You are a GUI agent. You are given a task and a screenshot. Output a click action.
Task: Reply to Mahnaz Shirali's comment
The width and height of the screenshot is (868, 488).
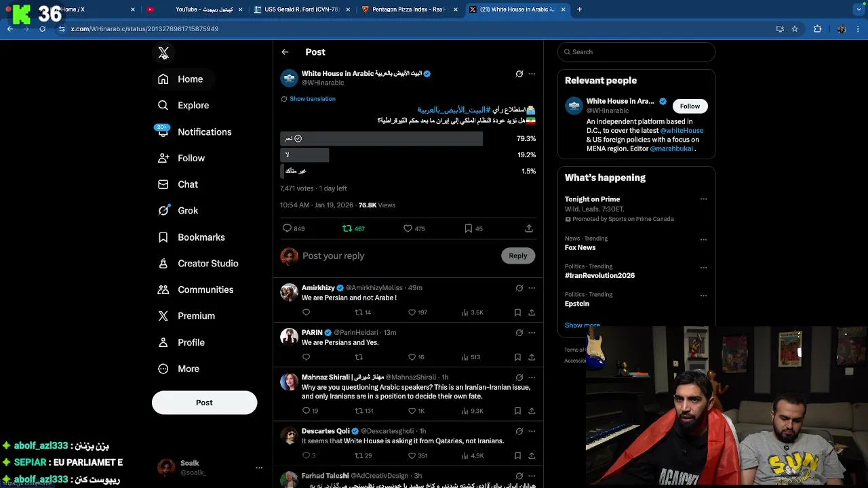click(x=310, y=411)
